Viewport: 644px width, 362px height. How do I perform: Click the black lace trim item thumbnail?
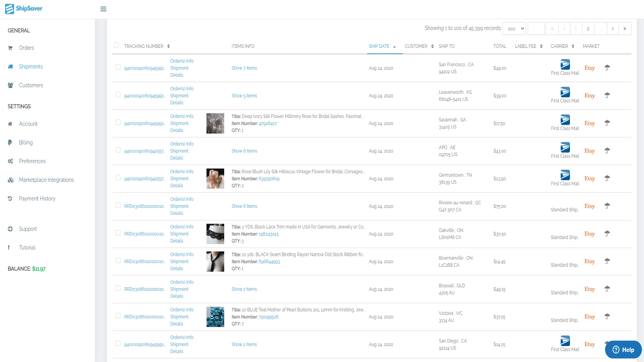[x=215, y=234]
